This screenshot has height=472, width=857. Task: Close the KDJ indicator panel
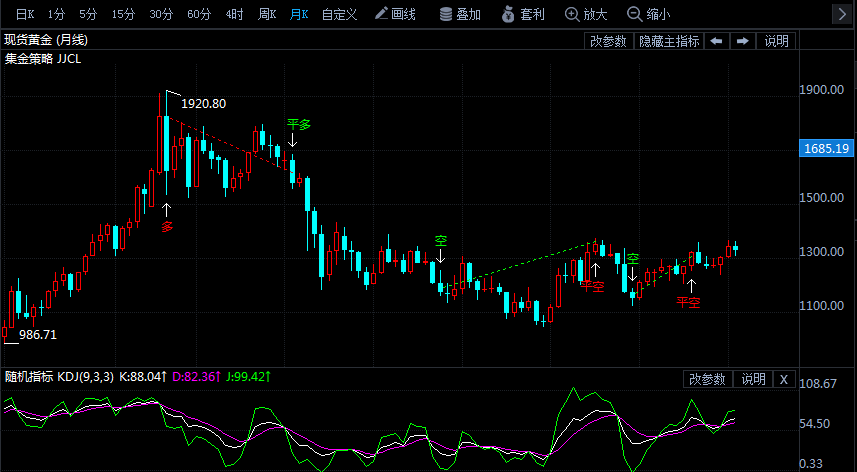click(784, 379)
